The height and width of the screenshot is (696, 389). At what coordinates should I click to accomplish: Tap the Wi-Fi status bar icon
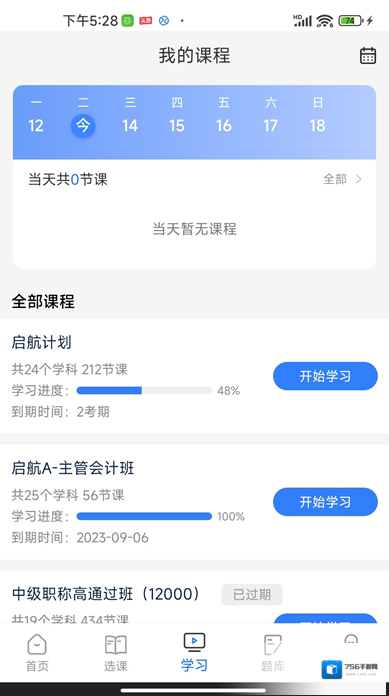(x=325, y=20)
